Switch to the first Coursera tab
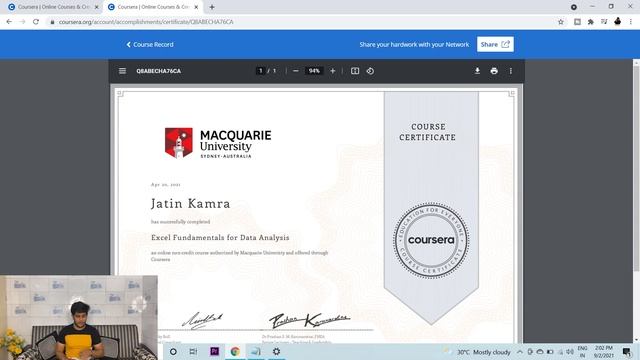 (53, 7)
